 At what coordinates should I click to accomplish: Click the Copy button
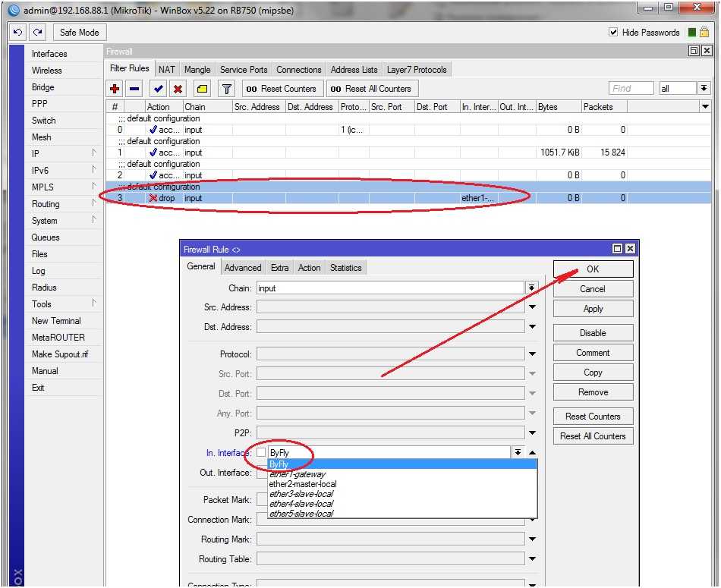[593, 373]
